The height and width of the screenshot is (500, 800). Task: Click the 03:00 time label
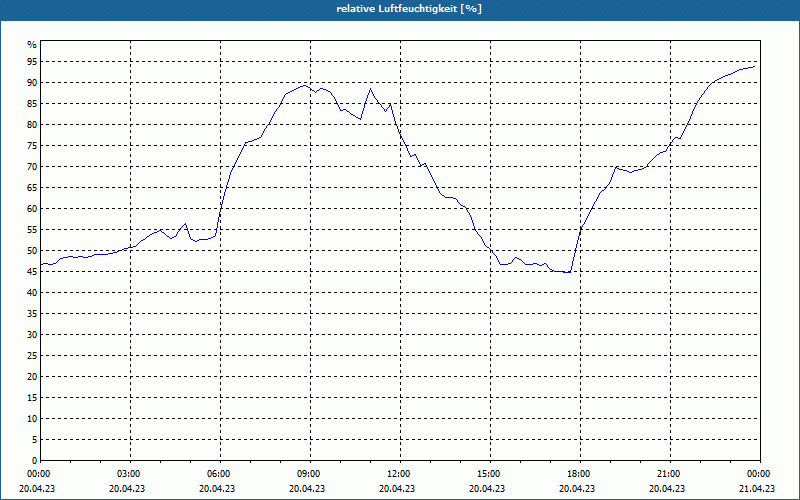pos(131,474)
